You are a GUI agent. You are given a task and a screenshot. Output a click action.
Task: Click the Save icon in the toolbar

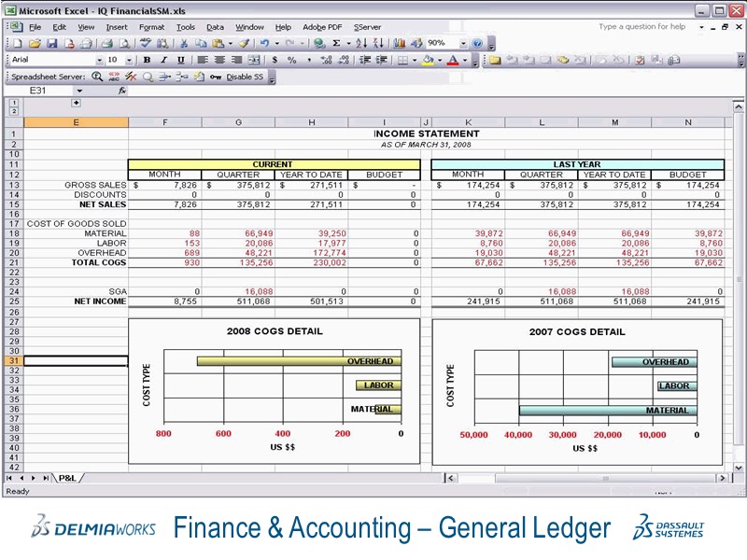[x=51, y=44]
